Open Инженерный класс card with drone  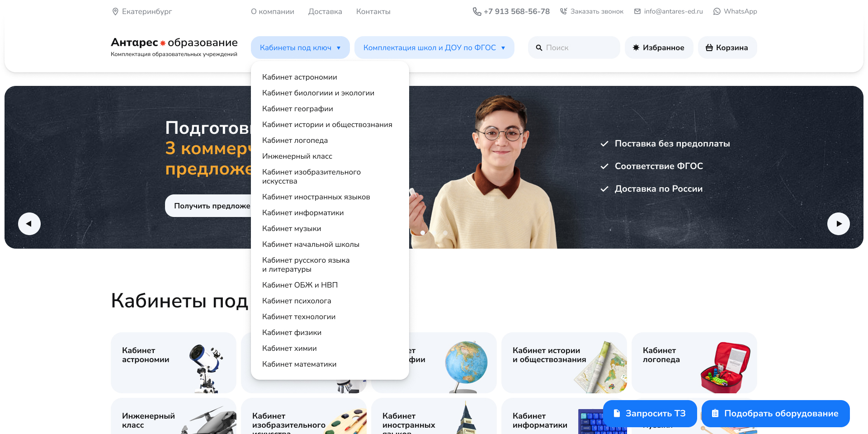click(174, 416)
